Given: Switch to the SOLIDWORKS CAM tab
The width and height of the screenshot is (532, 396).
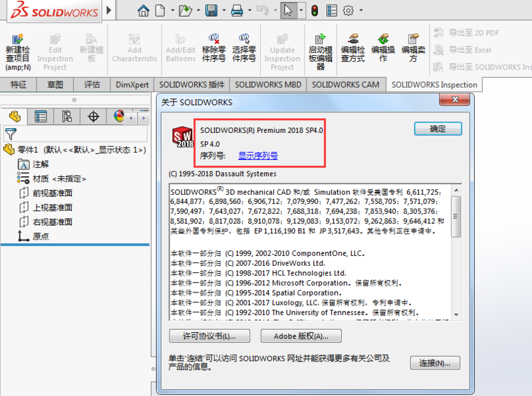Looking at the screenshot, I should click(346, 85).
